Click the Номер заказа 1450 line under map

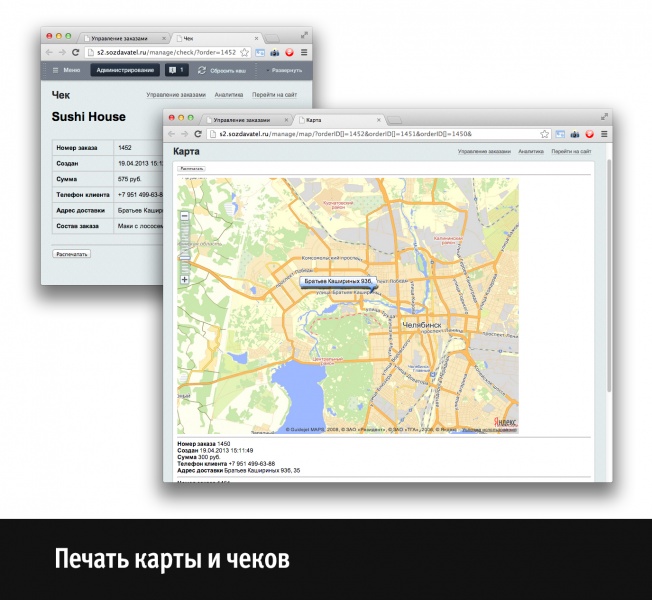tap(204, 444)
